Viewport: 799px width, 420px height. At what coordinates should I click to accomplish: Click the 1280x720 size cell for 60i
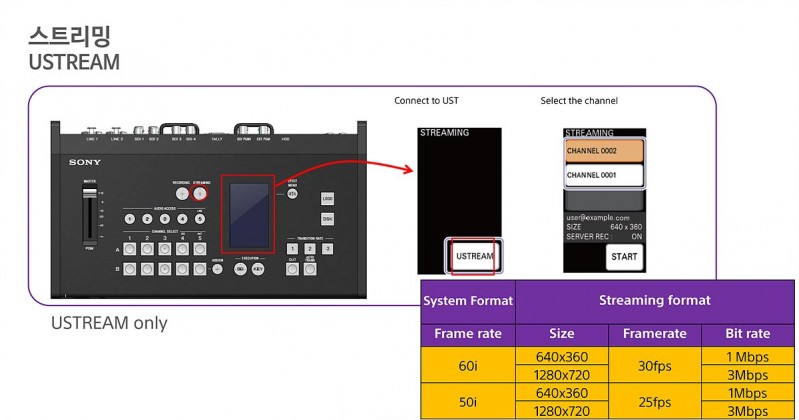(x=561, y=375)
